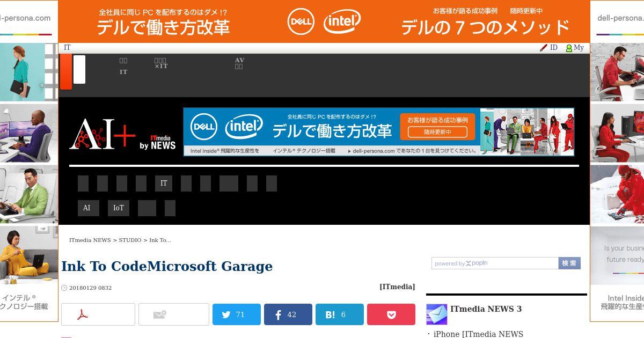Go to STUDIO in the breadcrumb
This screenshot has height=338, width=644.
130,240
